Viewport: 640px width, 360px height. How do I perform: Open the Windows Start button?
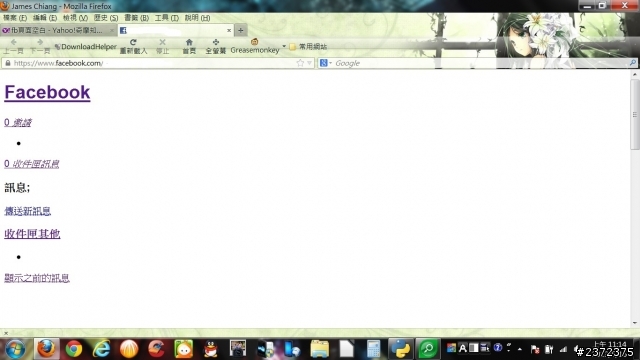(x=15, y=349)
